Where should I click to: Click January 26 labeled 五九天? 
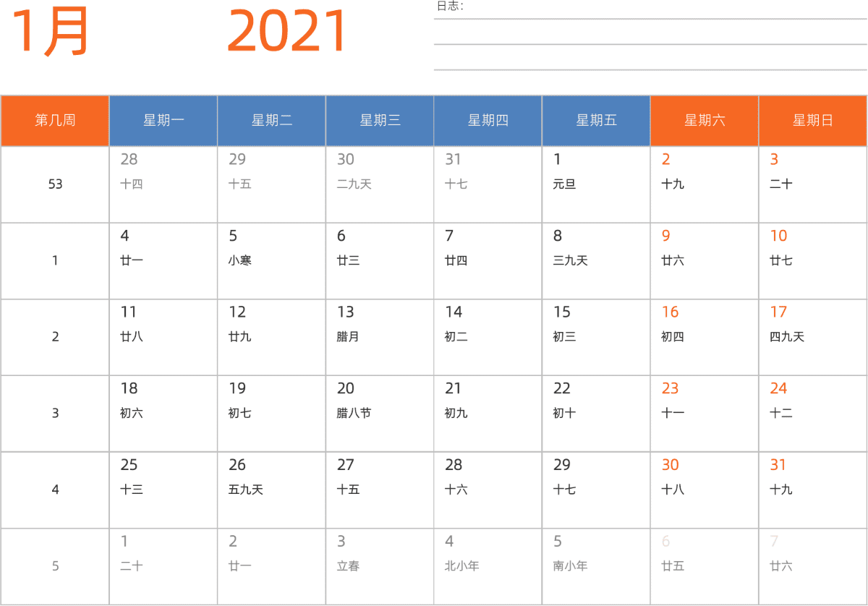tap(271, 490)
